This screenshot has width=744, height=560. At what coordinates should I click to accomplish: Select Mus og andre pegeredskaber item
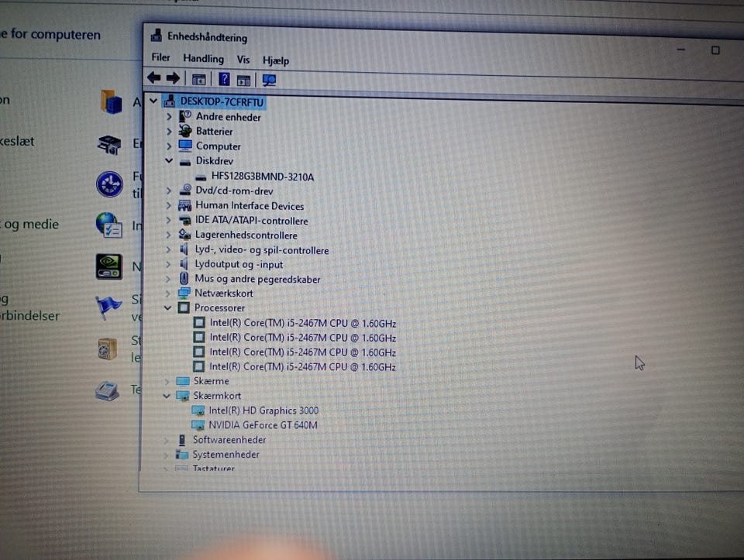point(257,280)
